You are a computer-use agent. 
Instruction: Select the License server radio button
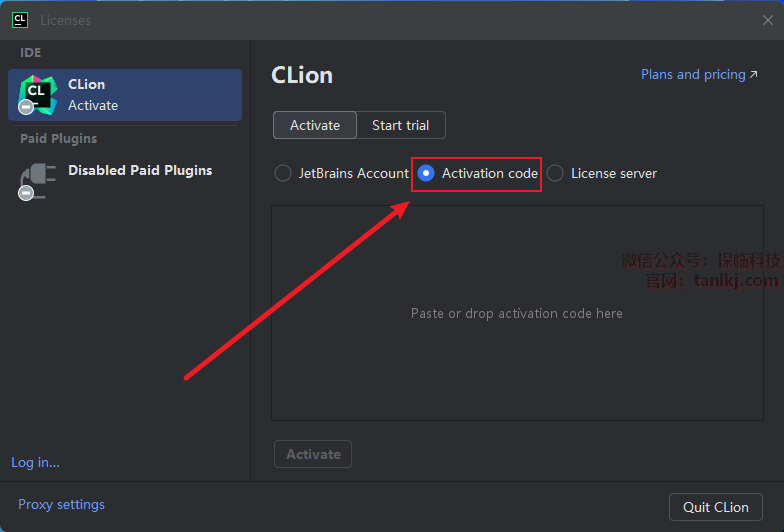coord(555,173)
